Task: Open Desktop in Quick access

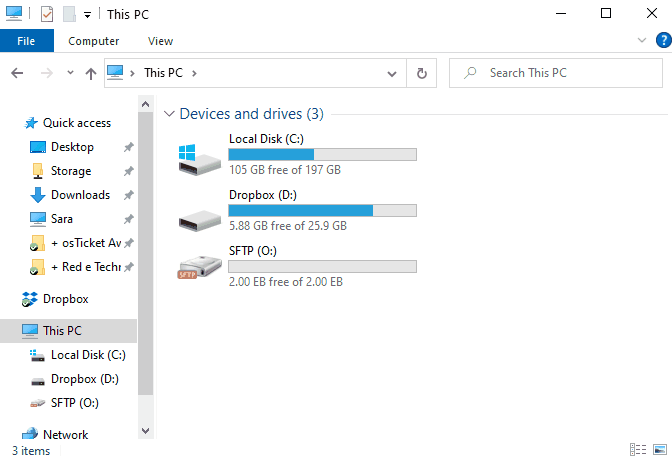Action: [72, 147]
